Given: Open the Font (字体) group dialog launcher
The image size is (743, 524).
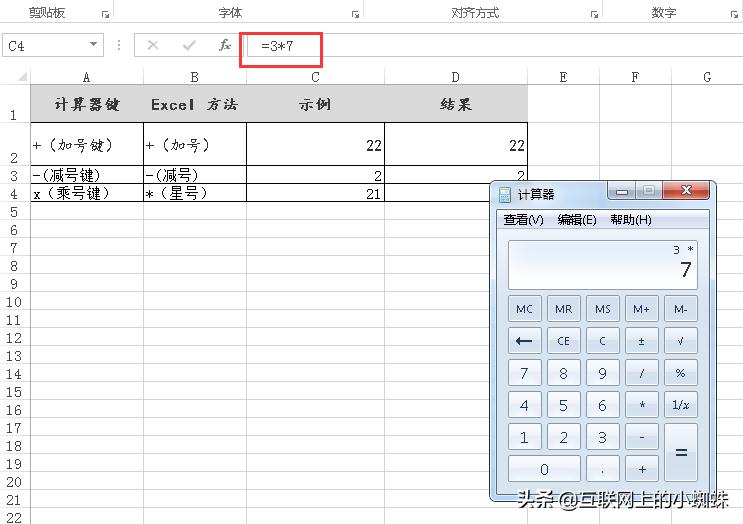Looking at the screenshot, I should (x=355, y=15).
